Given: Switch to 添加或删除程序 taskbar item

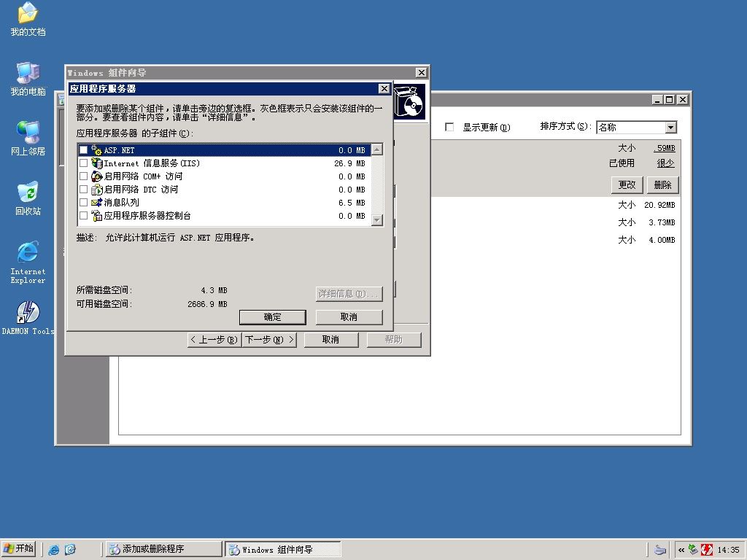Looking at the screenshot, I should [x=163, y=549].
